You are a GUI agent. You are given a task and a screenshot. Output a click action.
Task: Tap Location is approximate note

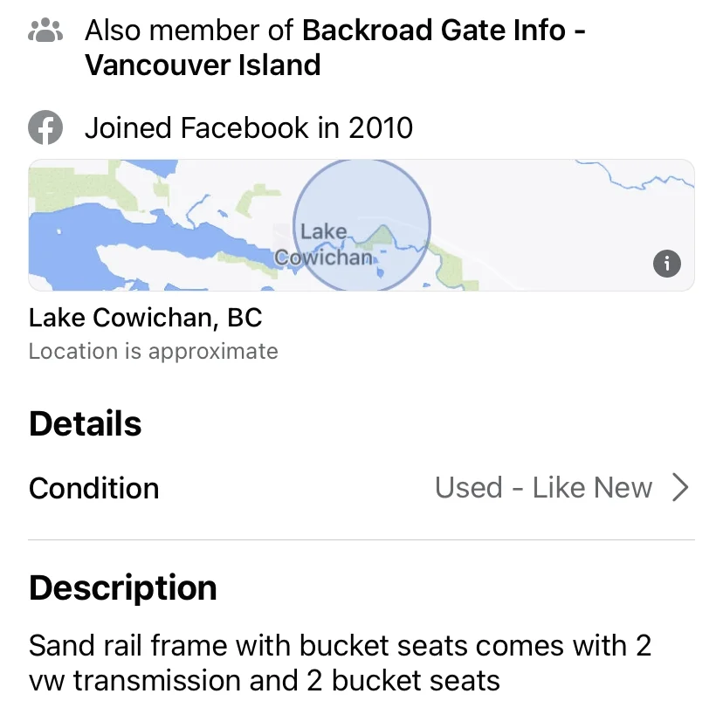coord(153,352)
